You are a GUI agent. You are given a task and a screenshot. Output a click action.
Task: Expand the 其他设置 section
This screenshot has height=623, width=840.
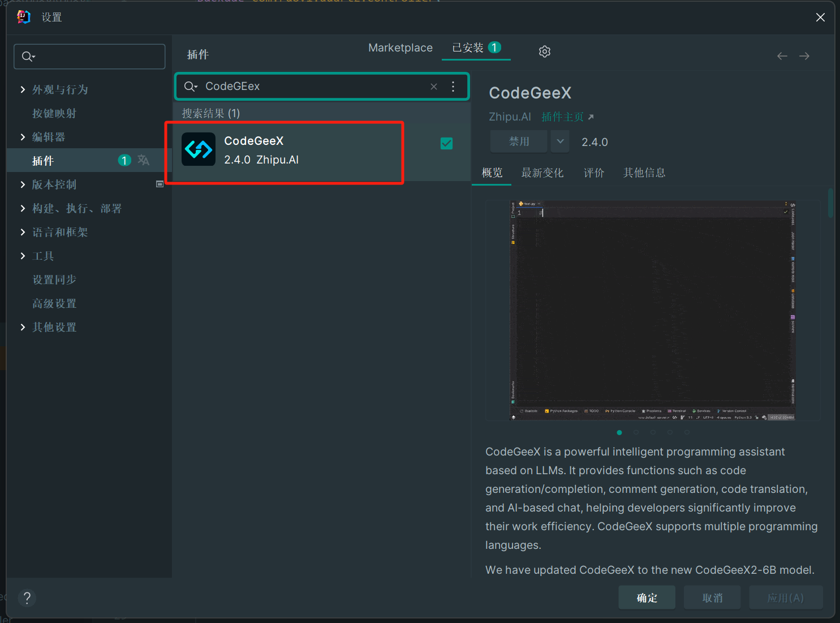pyautogui.click(x=23, y=327)
